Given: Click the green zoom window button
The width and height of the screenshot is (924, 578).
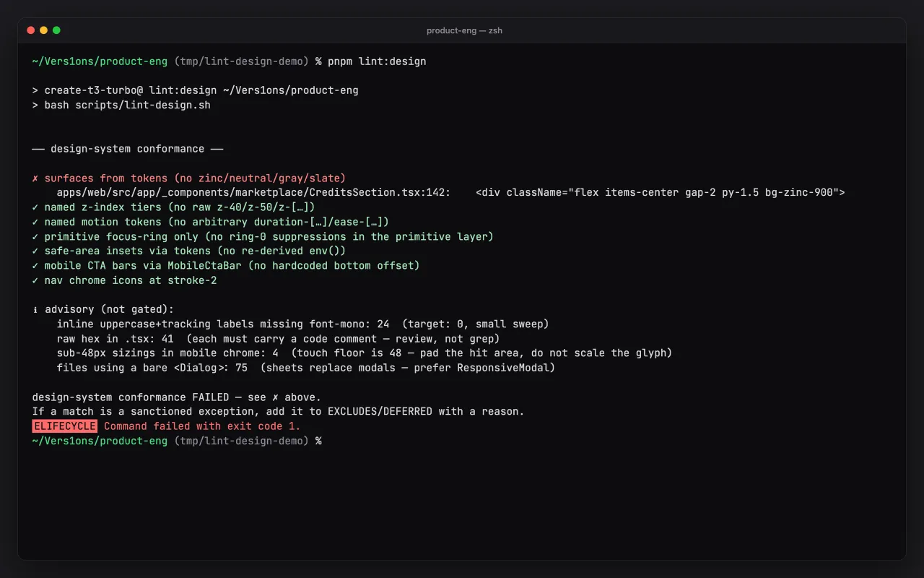Looking at the screenshot, I should coord(56,30).
